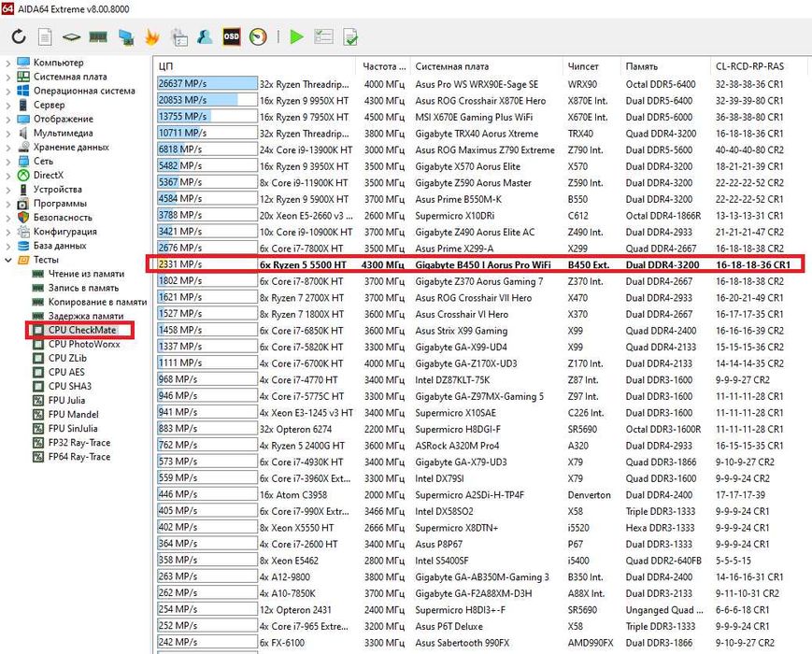Expand the Сеть branch arrow
Image resolution: width=812 pixels, height=654 pixels.
[x=7, y=162]
